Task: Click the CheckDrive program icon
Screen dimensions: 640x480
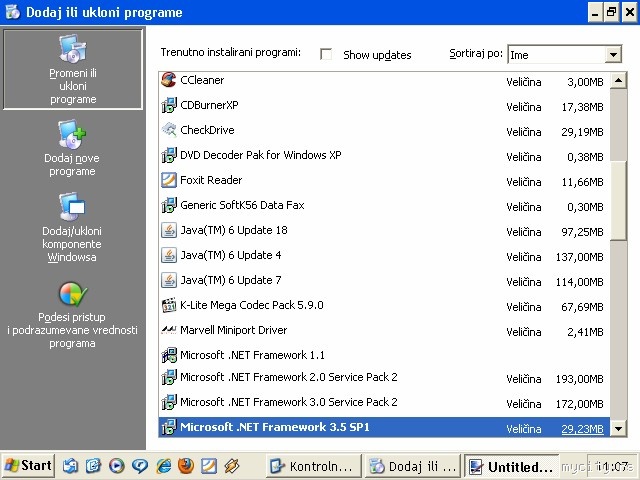Action: pos(169,130)
